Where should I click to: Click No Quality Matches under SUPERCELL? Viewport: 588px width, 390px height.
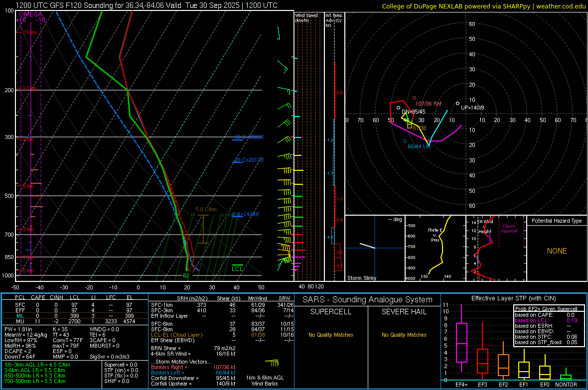[331, 335]
